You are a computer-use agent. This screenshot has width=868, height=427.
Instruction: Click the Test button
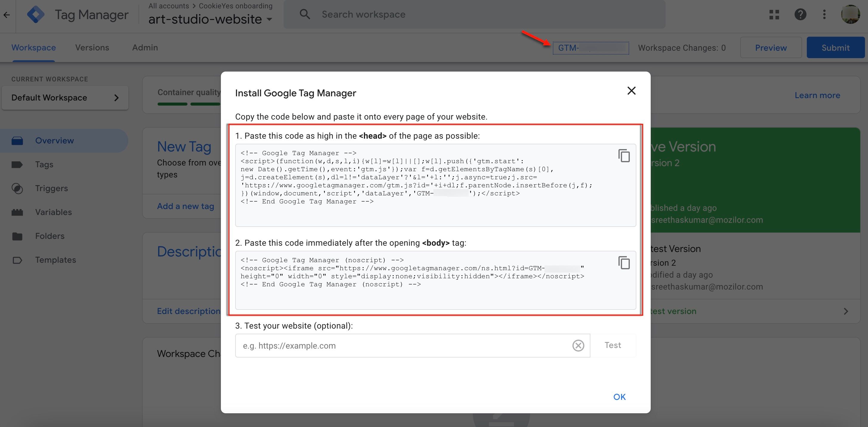click(x=612, y=345)
